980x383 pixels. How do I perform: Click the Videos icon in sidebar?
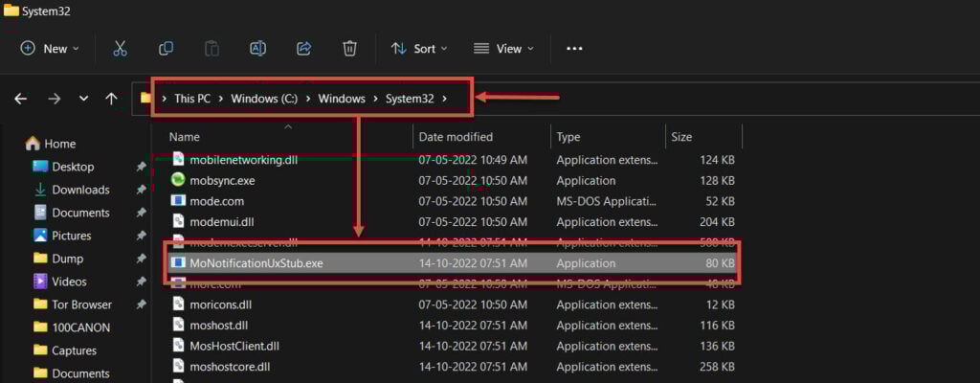[x=40, y=282]
